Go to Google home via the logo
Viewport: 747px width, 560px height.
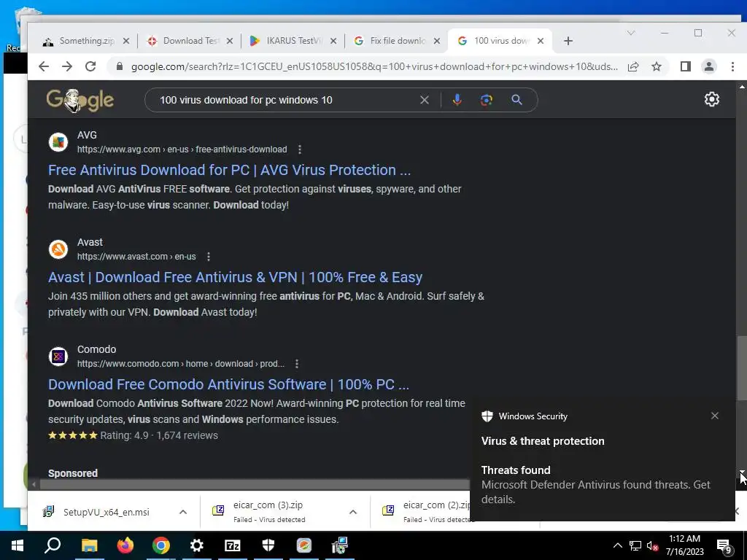80,100
